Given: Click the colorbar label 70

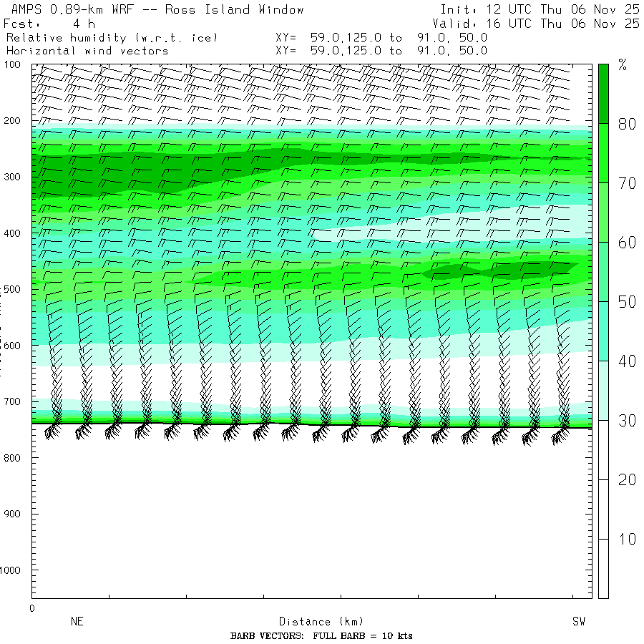Looking at the screenshot, I should (627, 183).
